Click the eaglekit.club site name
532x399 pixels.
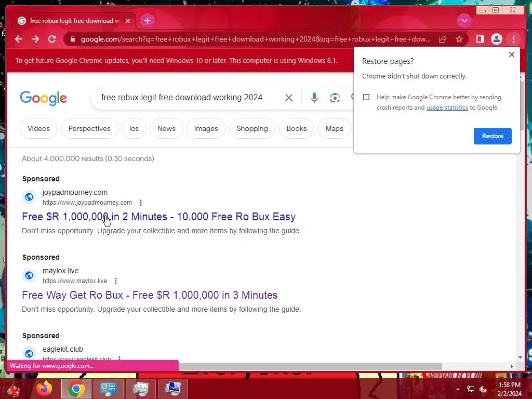[x=63, y=349]
